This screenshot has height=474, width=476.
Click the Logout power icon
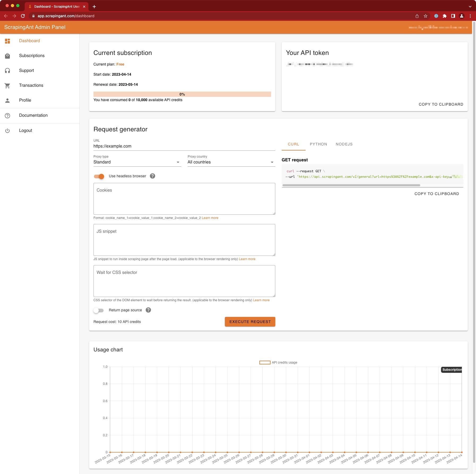tap(7, 131)
